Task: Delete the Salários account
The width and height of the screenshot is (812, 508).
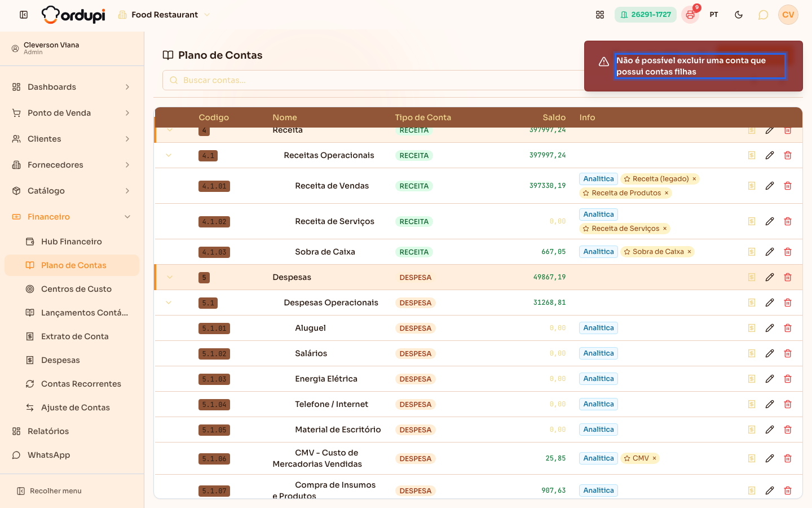Action: tap(788, 353)
